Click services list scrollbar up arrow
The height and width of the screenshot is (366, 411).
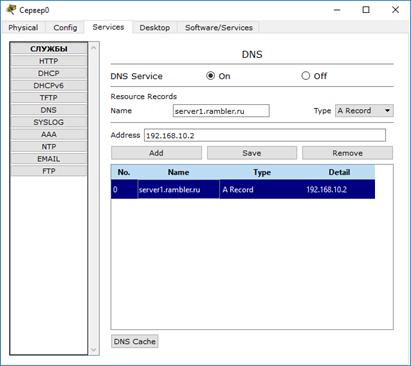tap(94, 48)
